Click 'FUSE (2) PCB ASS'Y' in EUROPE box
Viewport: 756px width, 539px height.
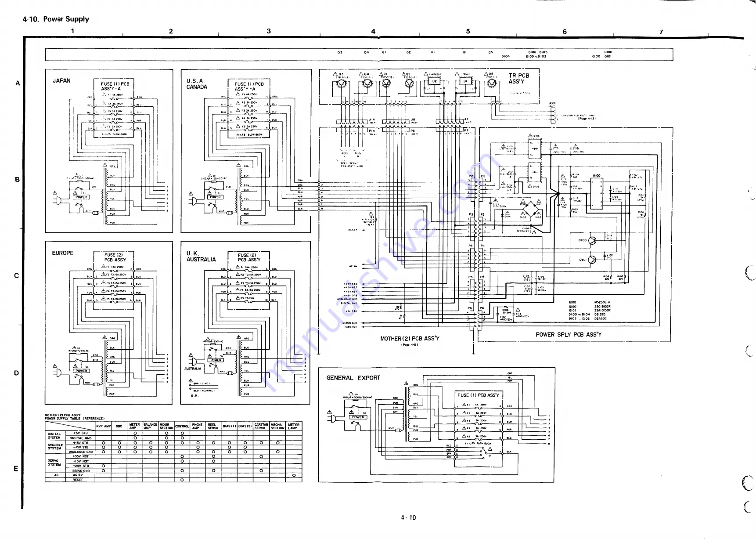pos(115,257)
